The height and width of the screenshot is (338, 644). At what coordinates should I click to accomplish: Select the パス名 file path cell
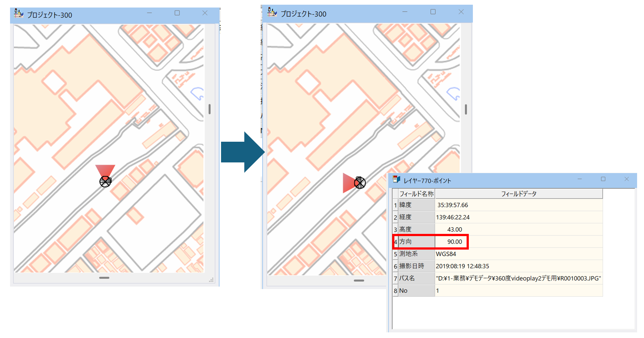518,278
